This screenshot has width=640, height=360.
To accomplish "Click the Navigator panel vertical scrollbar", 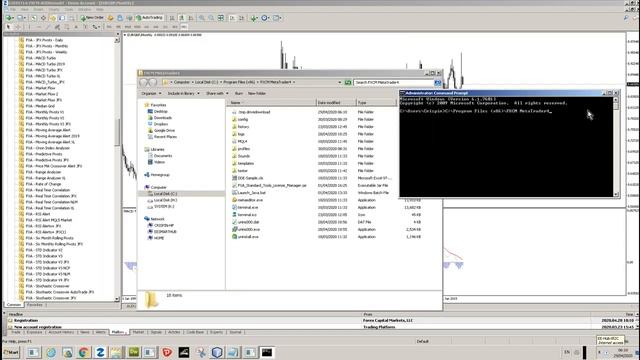I will tap(117, 169).
